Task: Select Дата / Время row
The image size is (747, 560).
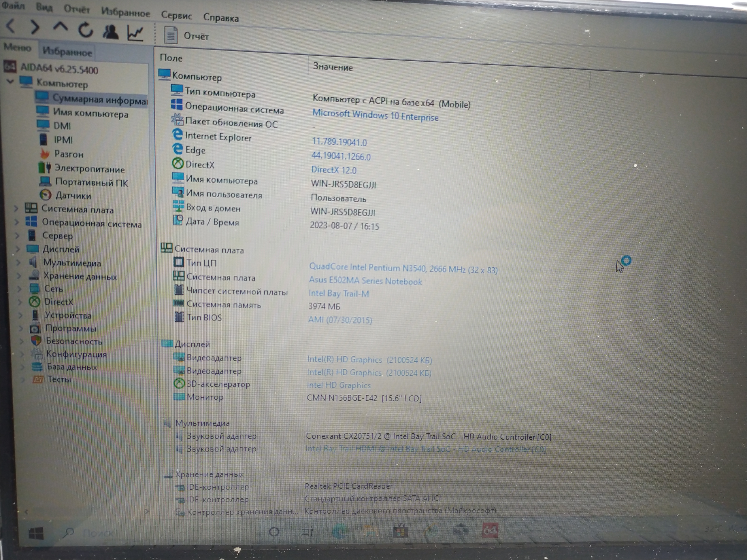Action: (x=276, y=224)
